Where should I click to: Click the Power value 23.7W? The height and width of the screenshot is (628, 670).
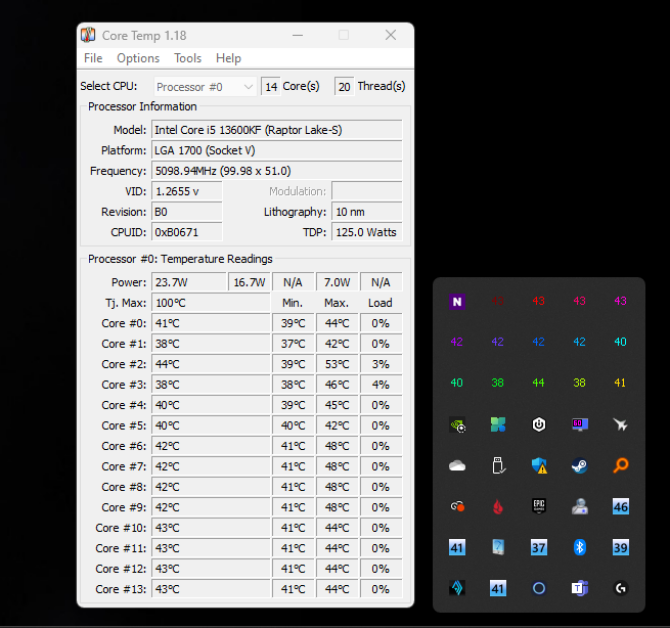(x=189, y=282)
